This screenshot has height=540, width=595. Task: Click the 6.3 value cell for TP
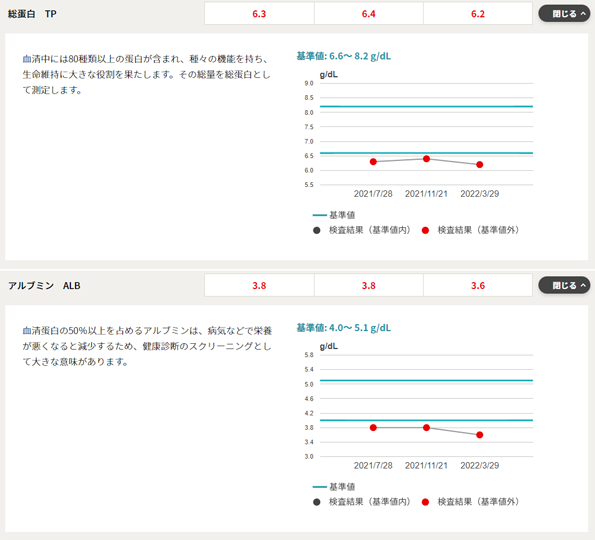coord(259,14)
